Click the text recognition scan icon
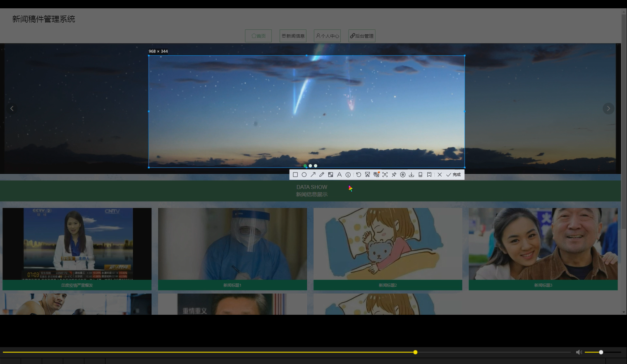The height and width of the screenshot is (364, 627). click(x=385, y=175)
